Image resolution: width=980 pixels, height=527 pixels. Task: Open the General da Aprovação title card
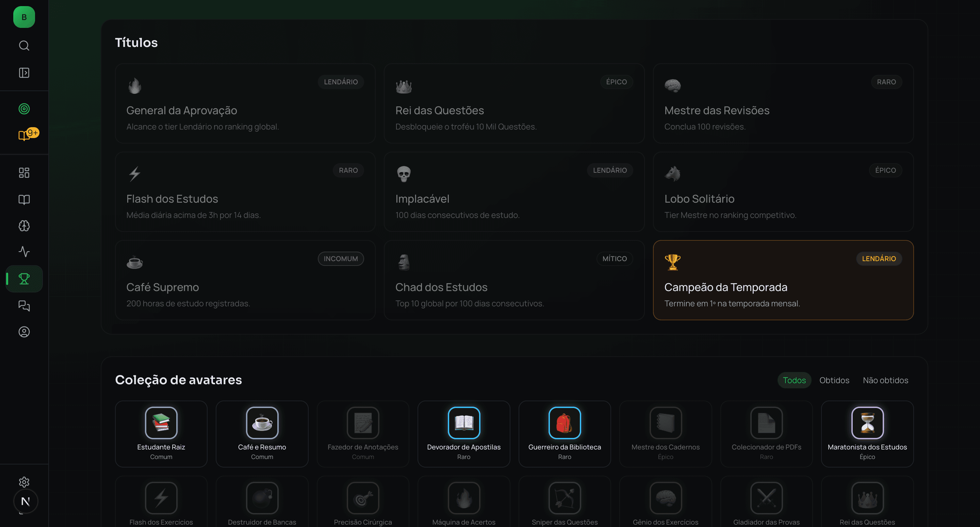[x=245, y=103]
